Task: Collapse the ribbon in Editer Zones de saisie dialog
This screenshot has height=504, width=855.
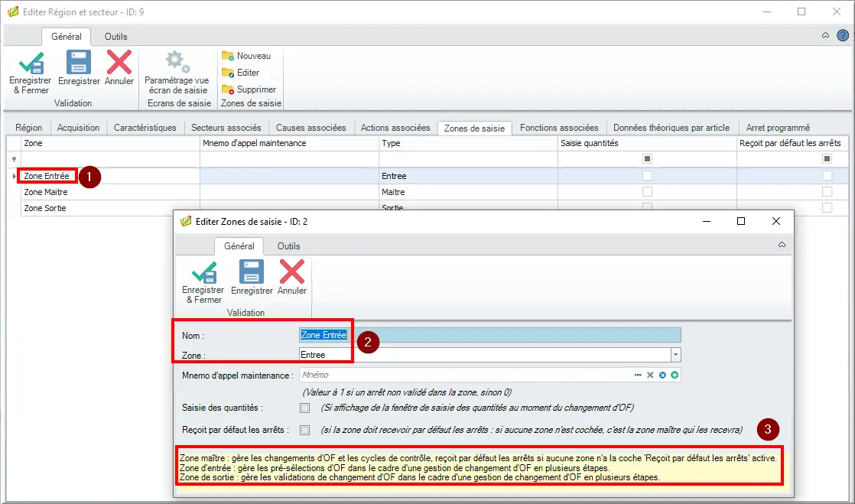Action: click(782, 245)
